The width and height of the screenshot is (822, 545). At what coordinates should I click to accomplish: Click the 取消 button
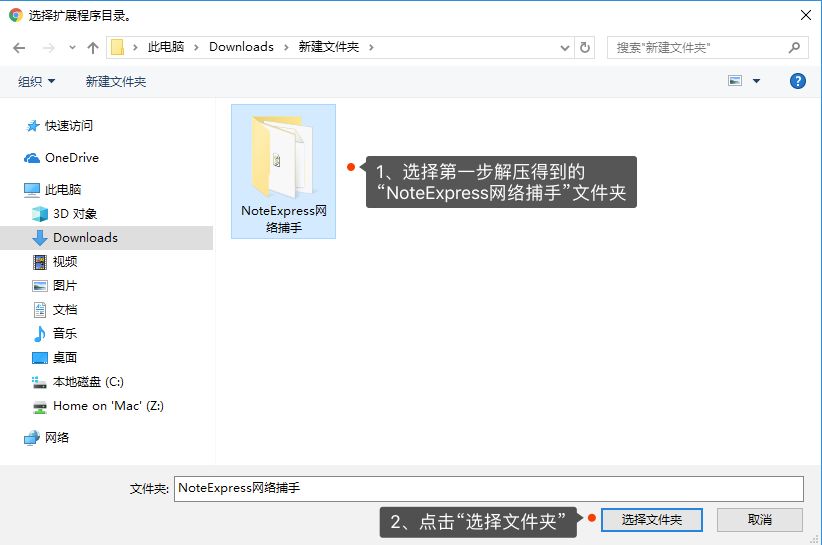[760, 520]
